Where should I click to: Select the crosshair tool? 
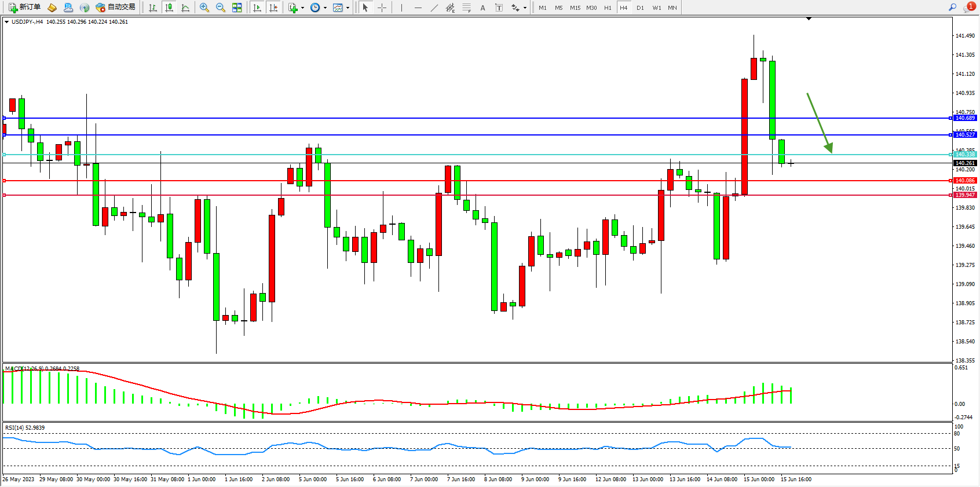tap(382, 8)
